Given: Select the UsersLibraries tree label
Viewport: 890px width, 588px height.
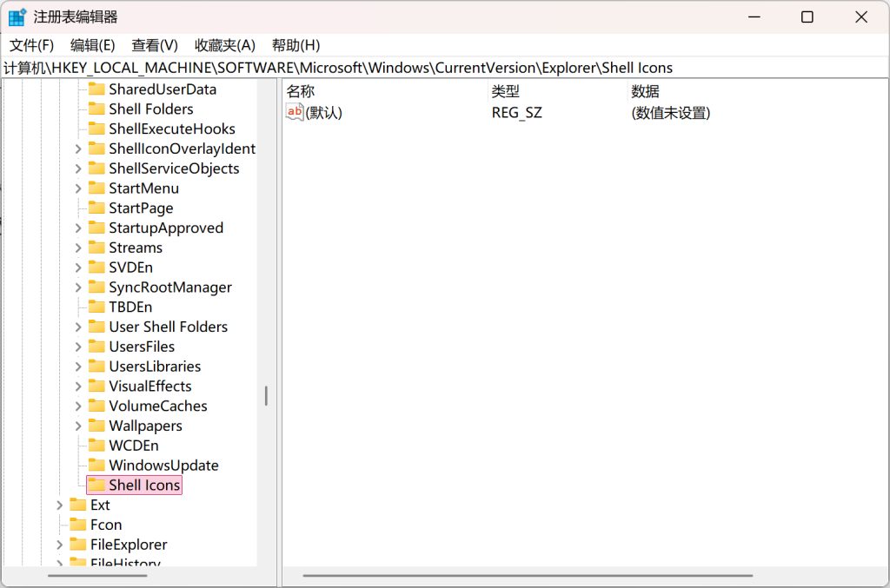Looking at the screenshot, I should click(x=155, y=367).
